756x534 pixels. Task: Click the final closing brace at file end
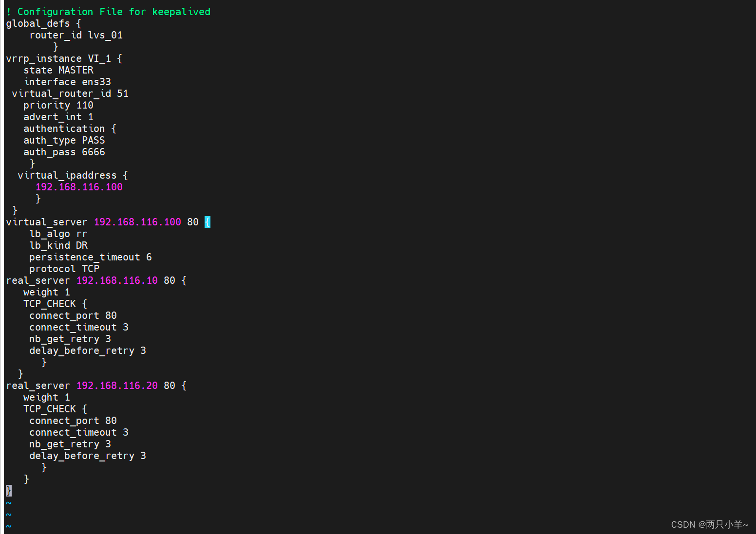8,491
